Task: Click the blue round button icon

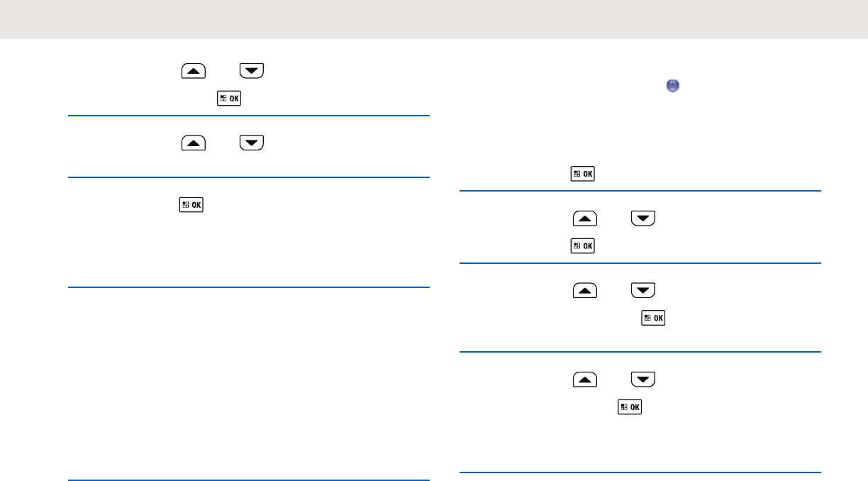Action: point(673,86)
